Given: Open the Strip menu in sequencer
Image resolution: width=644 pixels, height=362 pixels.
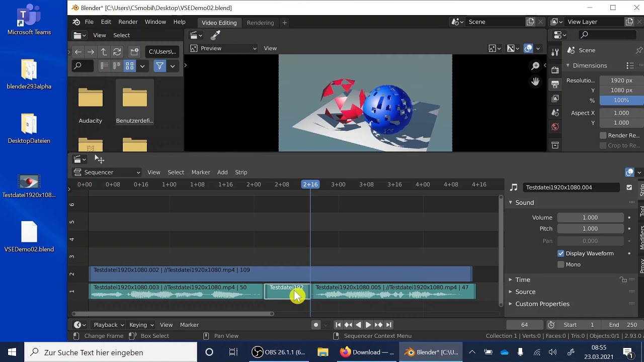Looking at the screenshot, I should click(x=241, y=172).
